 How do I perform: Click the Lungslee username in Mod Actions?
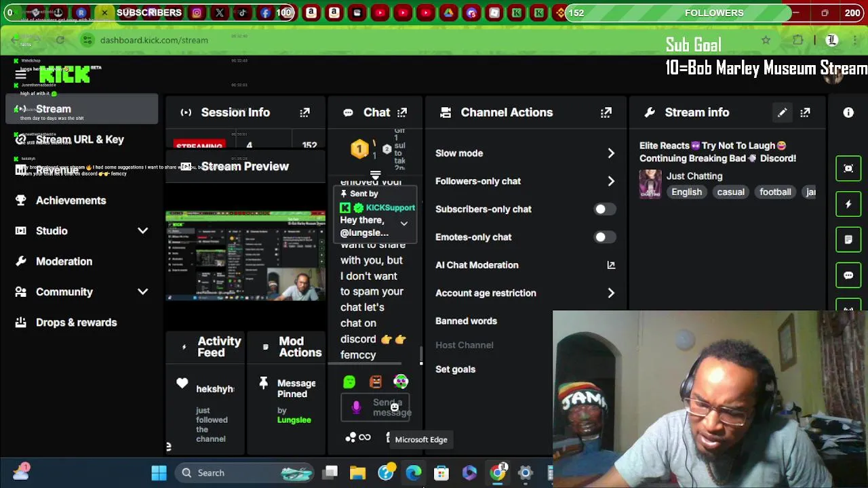294,420
